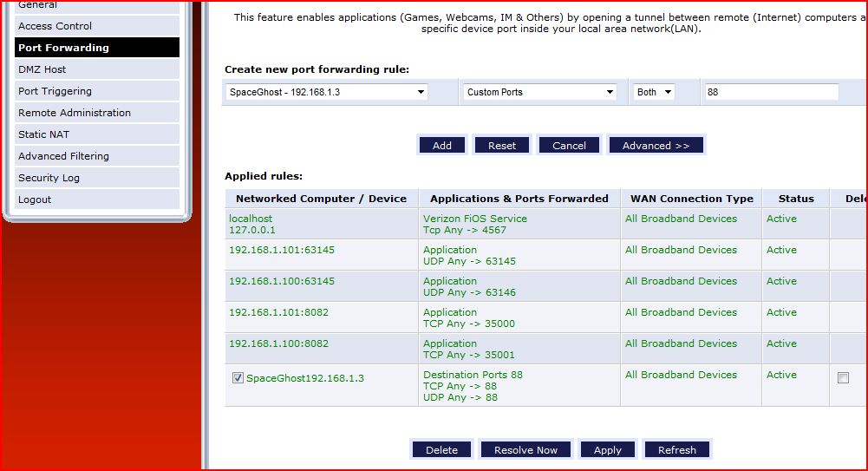The width and height of the screenshot is (868, 471).
Task: Click the Delete button below rules
Action: (x=441, y=449)
